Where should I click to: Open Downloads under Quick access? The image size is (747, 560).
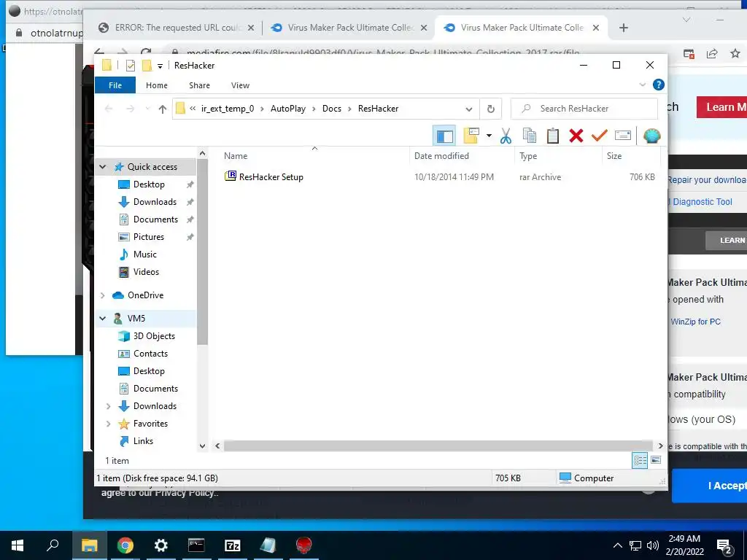click(155, 202)
